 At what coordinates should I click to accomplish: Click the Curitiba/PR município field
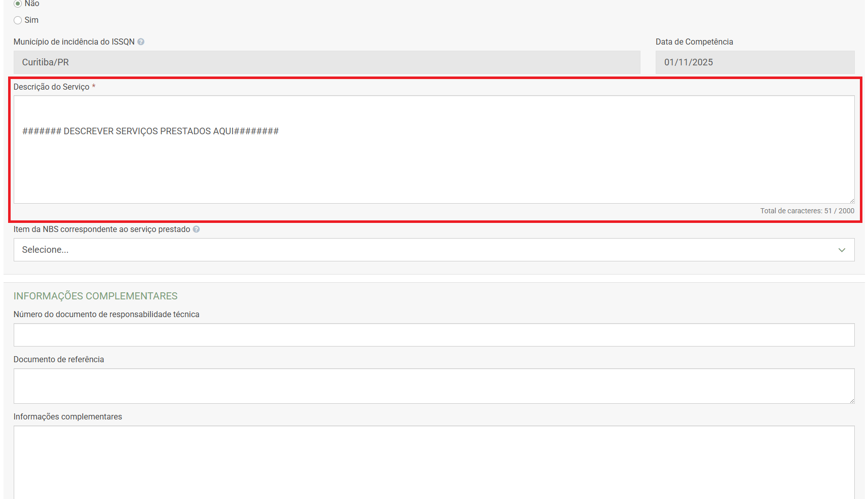(x=326, y=62)
